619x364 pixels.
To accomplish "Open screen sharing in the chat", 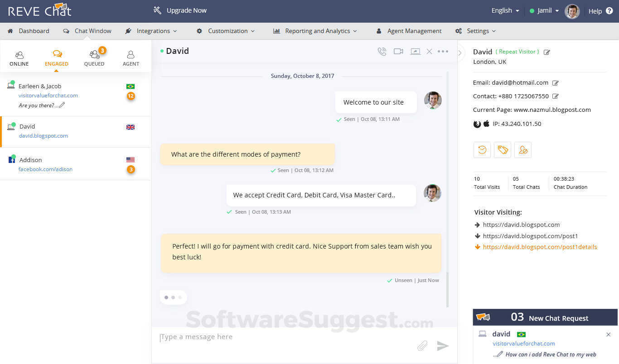I will pyautogui.click(x=415, y=51).
